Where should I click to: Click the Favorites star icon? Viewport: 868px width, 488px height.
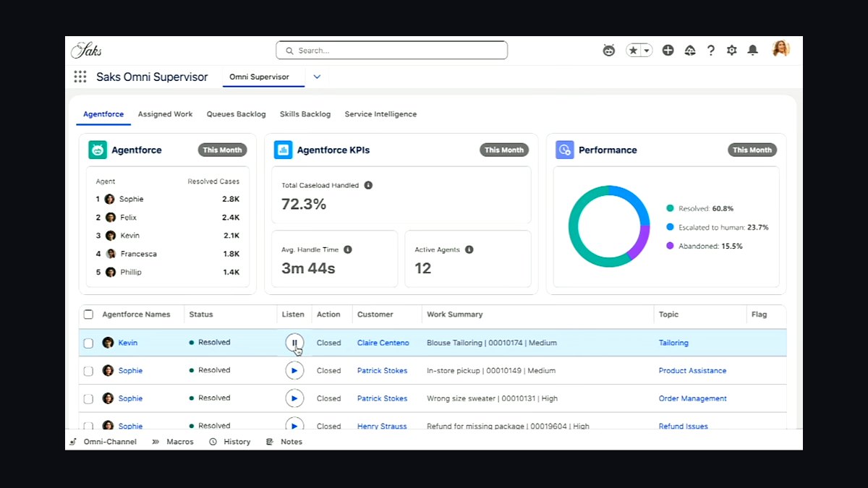(633, 51)
